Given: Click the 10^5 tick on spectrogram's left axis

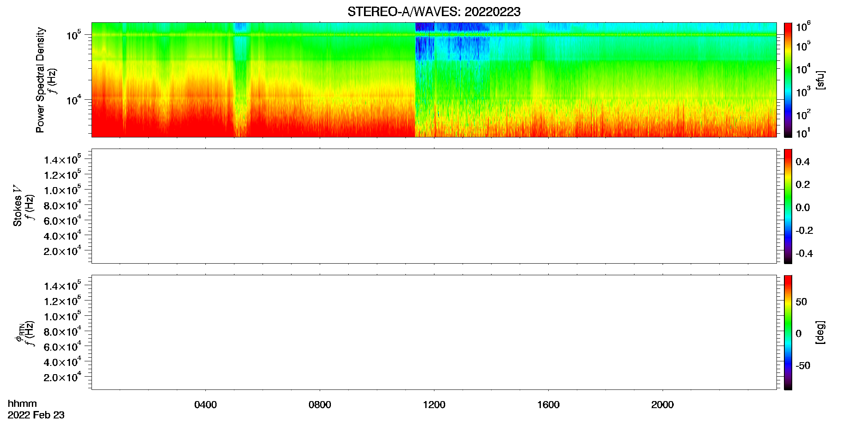Looking at the screenshot, I should tap(73, 34).
